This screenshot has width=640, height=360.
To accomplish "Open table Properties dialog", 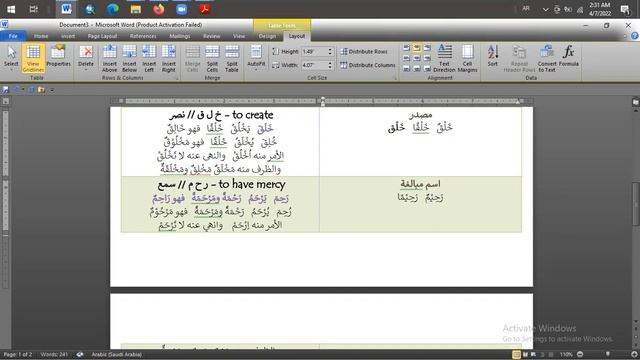I will [58, 56].
